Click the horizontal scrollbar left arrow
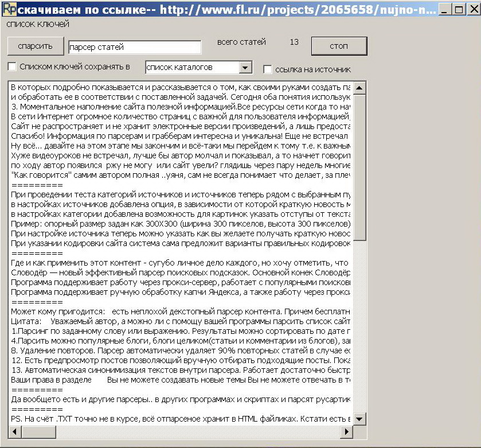Image resolution: width=481 pixels, height=448 pixels. (x=15, y=432)
